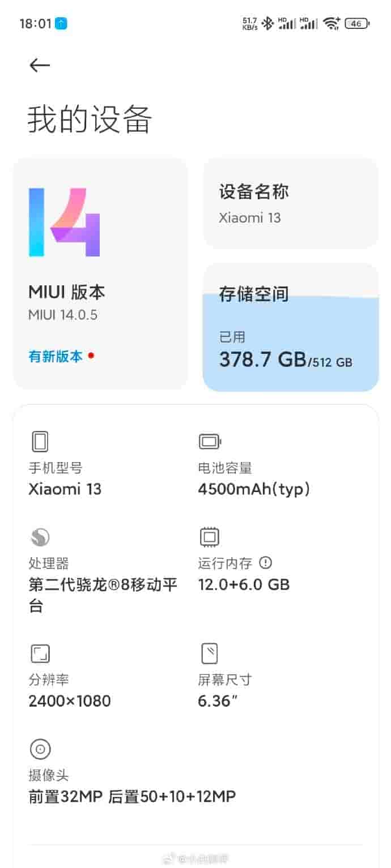Click the back arrow to leave 我的设备
The height and width of the screenshot is (868, 391).
pyautogui.click(x=39, y=65)
